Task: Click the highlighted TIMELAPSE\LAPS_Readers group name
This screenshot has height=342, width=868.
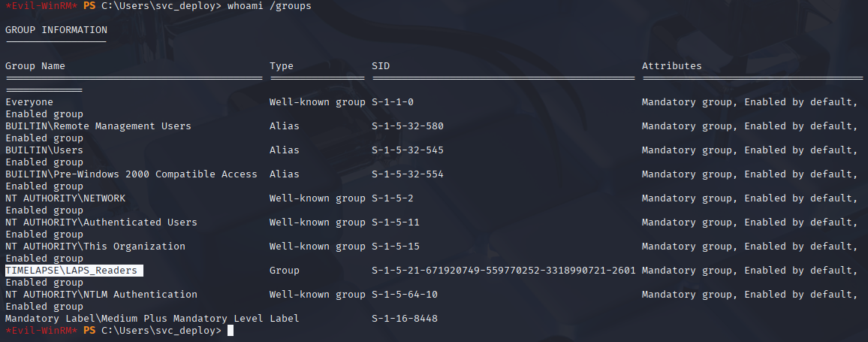Action: pyautogui.click(x=71, y=271)
